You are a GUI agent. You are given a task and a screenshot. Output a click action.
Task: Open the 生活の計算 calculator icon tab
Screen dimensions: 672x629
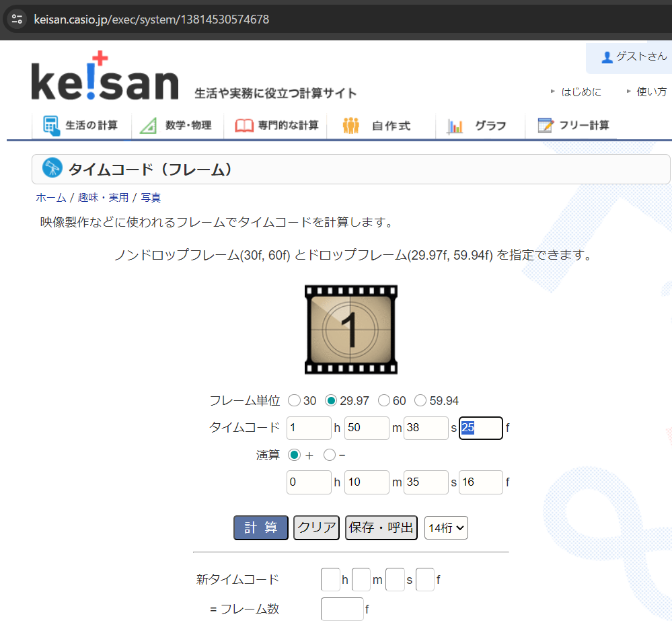pyautogui.click(x=52, y=126)
